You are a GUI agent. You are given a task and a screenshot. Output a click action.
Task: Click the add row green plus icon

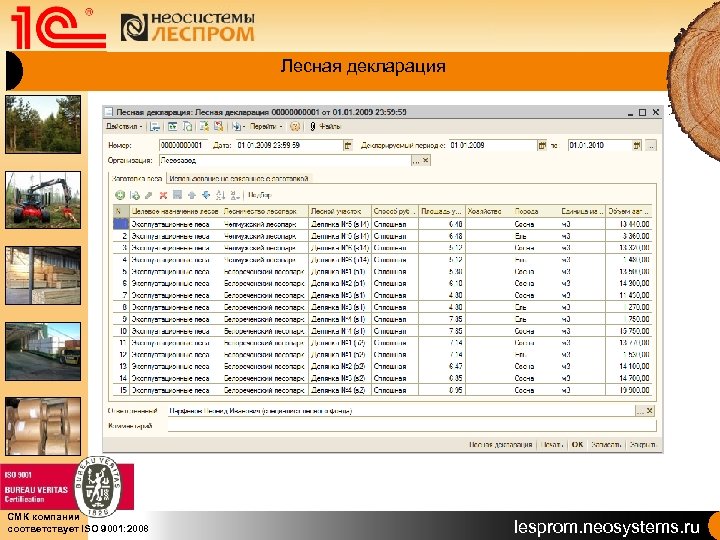coord(120,195)
